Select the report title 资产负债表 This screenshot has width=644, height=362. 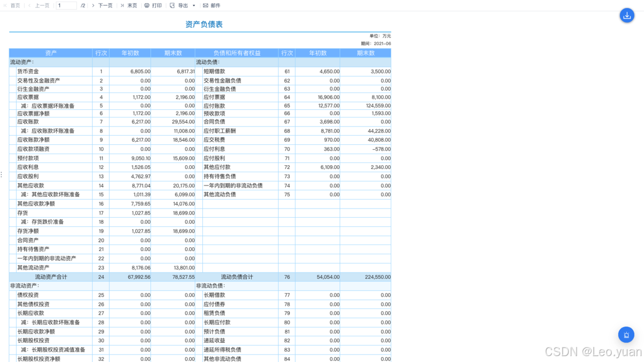point(204,24)
